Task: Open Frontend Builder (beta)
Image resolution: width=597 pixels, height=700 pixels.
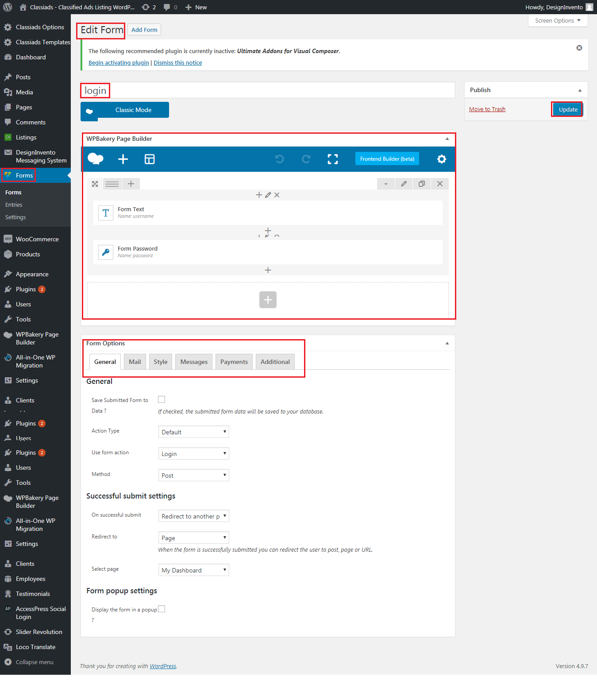Action: (x=387, y=159)
